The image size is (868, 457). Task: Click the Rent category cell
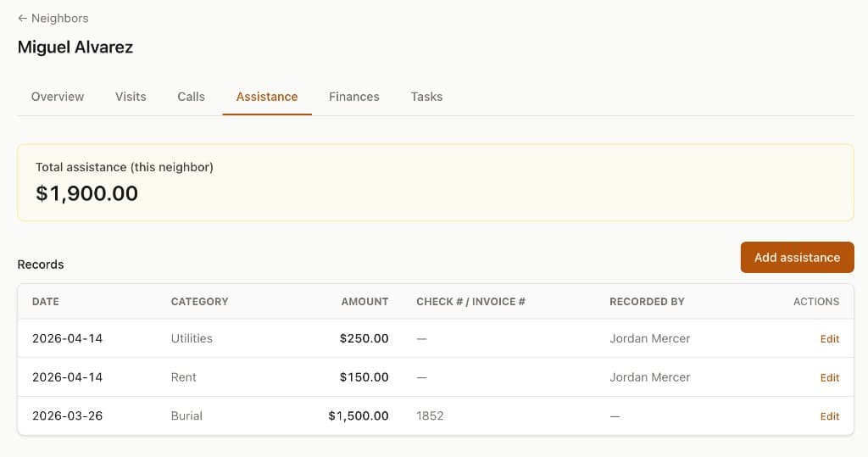coord(183,377)
